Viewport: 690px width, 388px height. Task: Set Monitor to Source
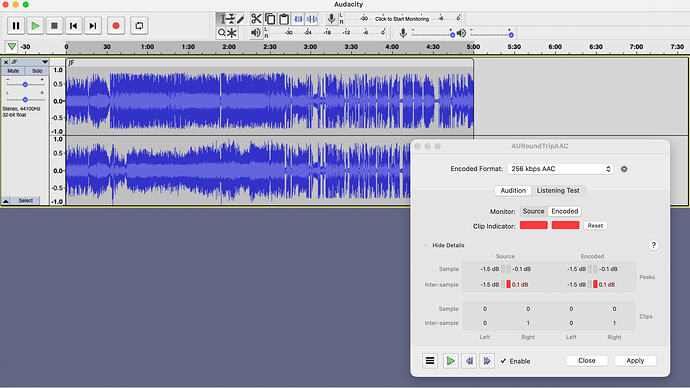(x=533, y=211)
